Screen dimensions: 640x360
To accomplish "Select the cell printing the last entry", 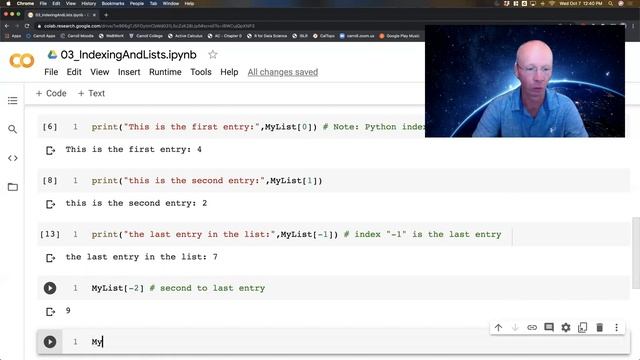I will point(334,234).
